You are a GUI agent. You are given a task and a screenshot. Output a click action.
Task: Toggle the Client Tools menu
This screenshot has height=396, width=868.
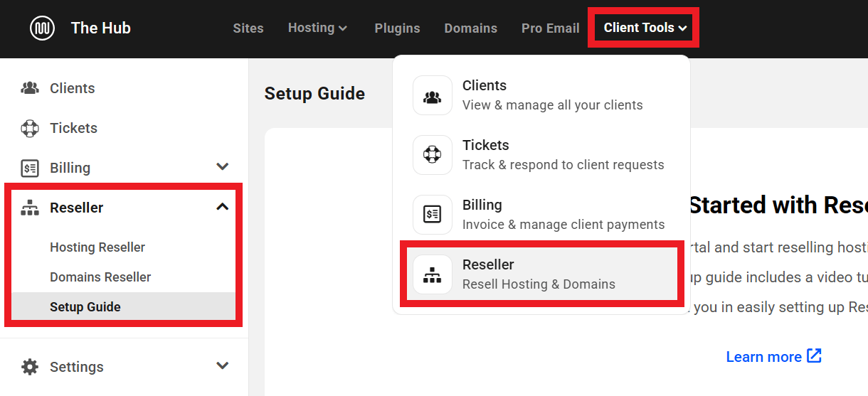[x=645, y=28]
